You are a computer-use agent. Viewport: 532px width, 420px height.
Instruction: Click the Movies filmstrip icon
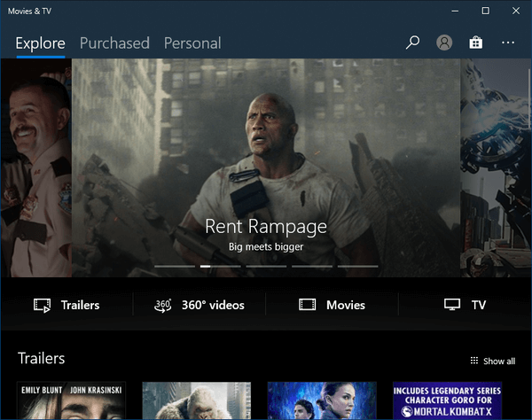pyautogui.click(x=308, y=305)
